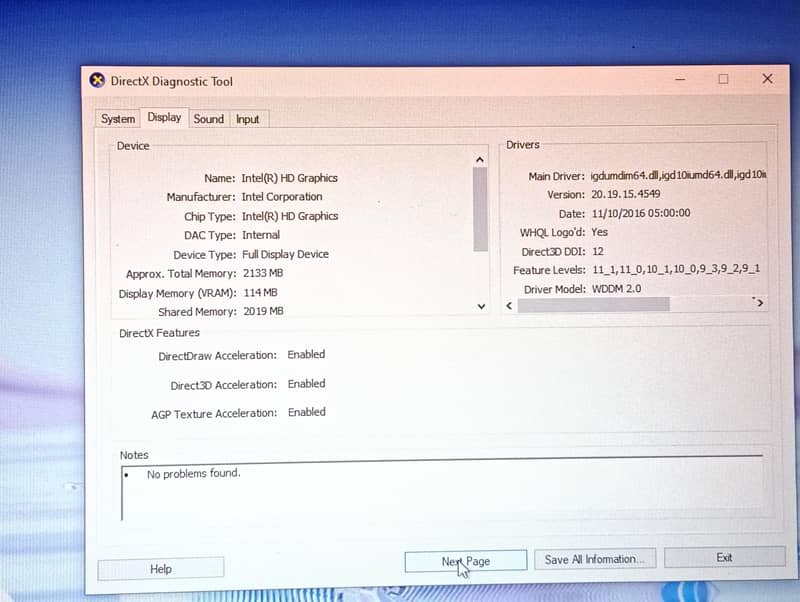Click WHQL Logo'd value 'Yes'
The width and height of the screenshot is (800, 602).
click(x=599, y=232)
